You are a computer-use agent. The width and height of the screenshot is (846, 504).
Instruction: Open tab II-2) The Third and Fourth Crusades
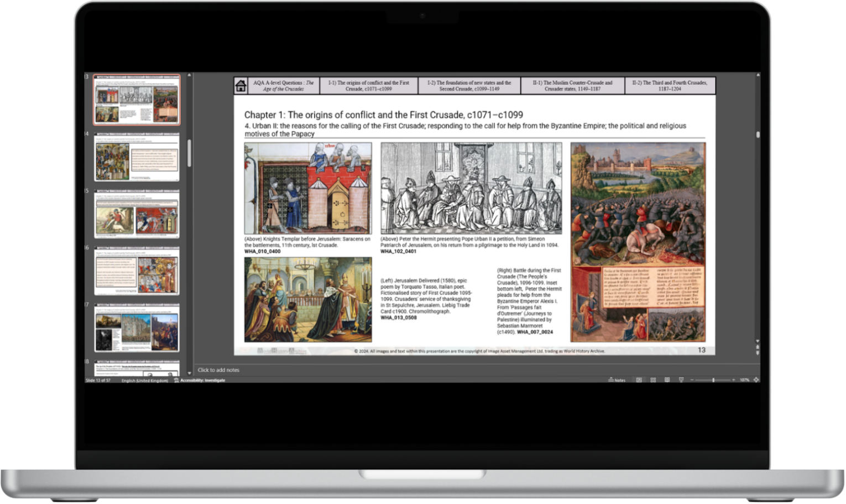(670, 86)
